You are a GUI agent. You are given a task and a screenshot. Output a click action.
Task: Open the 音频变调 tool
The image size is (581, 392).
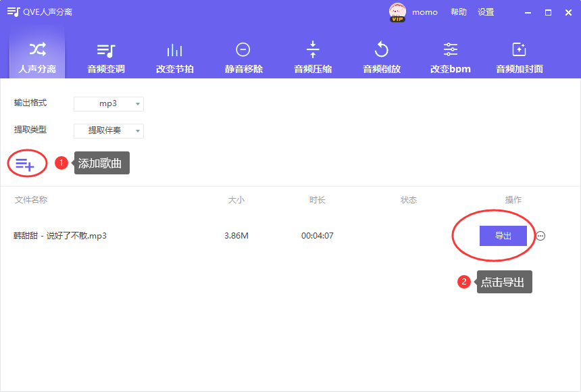[105, 57]
